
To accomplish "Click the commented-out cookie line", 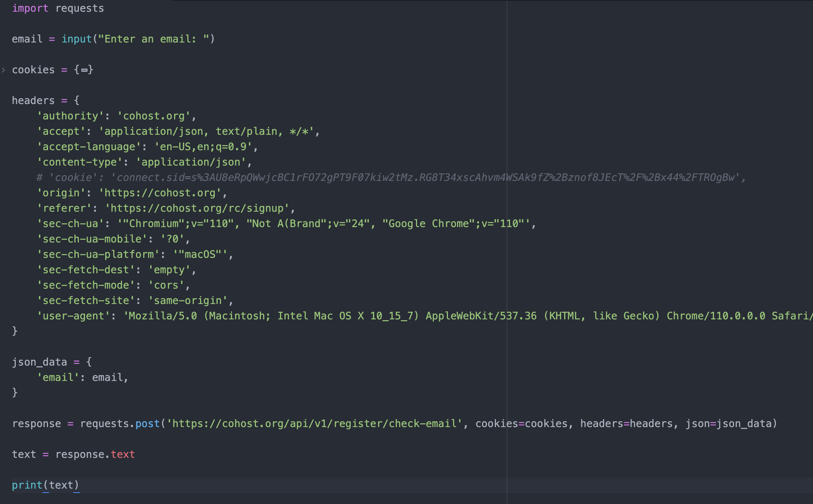I will click(391, 177).
